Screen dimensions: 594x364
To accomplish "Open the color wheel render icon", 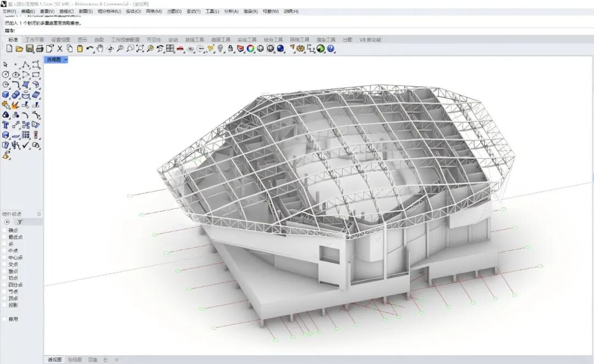I will [x=250, y=49].
